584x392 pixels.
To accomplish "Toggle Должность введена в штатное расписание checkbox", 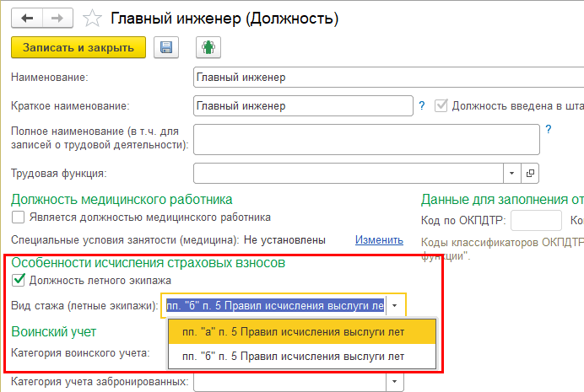I will coord(441,105).
